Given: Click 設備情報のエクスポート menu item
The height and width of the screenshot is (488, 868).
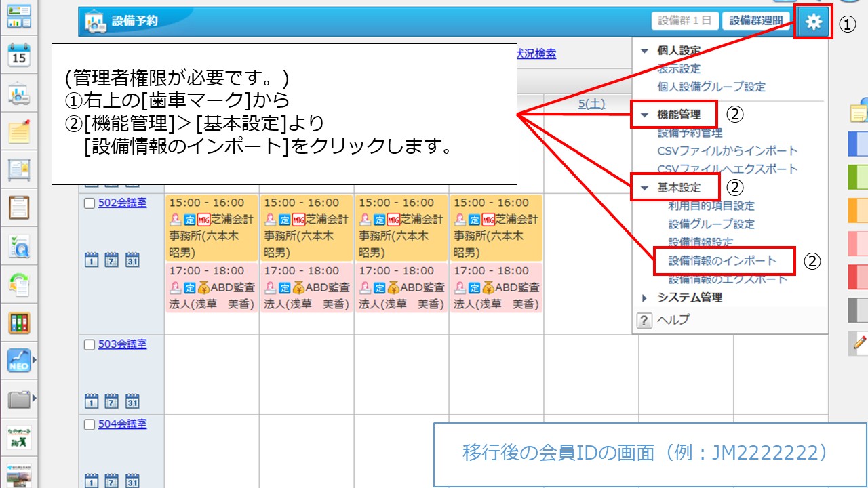Looking at the screenshot, I should pyautogui.click(x=728, y=279).
